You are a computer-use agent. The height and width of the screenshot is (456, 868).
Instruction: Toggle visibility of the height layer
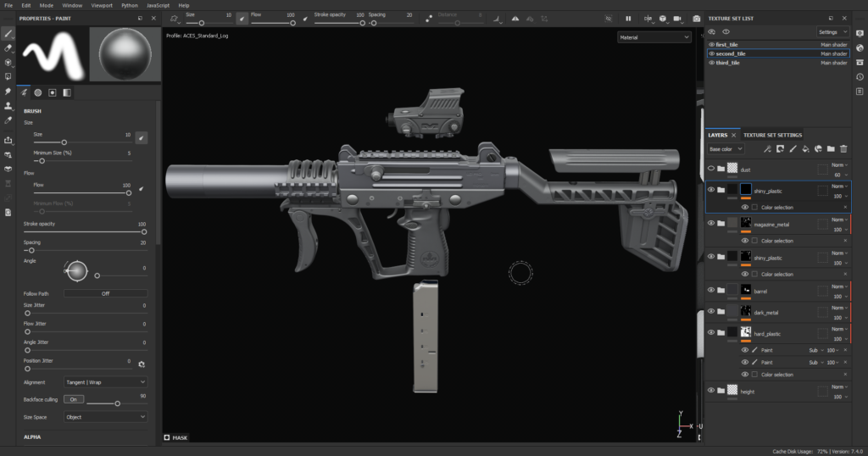click(711, 390)
